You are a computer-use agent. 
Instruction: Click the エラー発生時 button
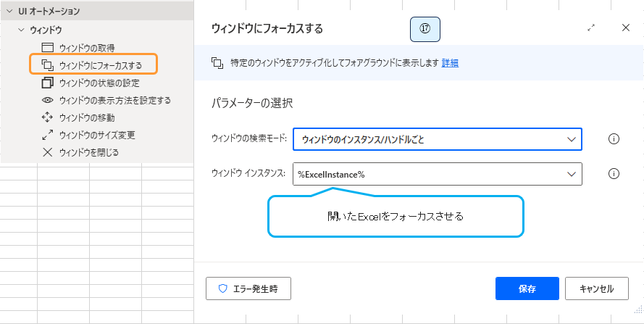point(248,288)
